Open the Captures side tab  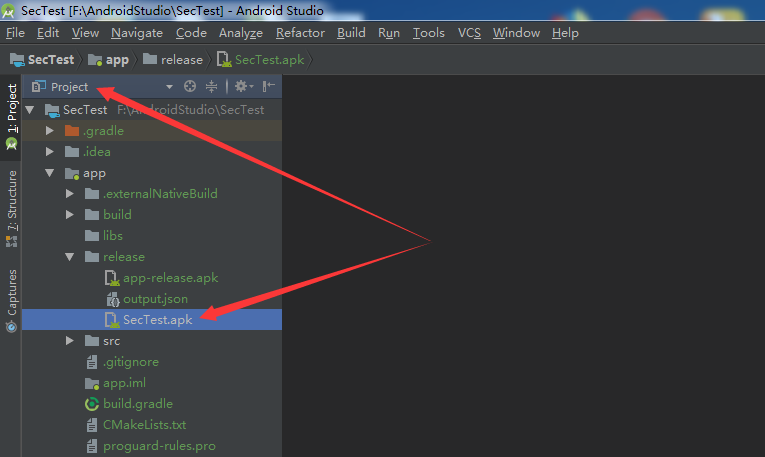(x=12, y=297)
